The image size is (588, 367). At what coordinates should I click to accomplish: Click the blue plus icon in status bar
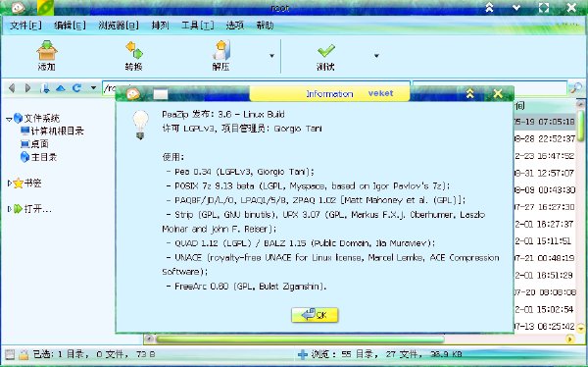pyautogui.click(x=303, y=354)
